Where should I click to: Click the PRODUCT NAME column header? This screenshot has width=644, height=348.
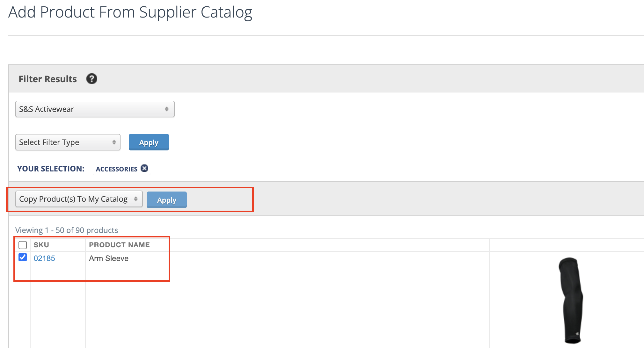[119, 245]
